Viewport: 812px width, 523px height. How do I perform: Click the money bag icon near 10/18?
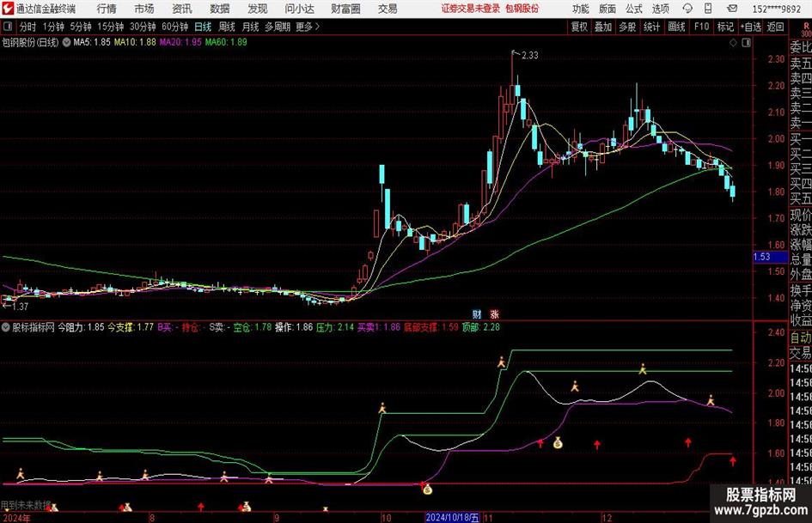point(427,489)
